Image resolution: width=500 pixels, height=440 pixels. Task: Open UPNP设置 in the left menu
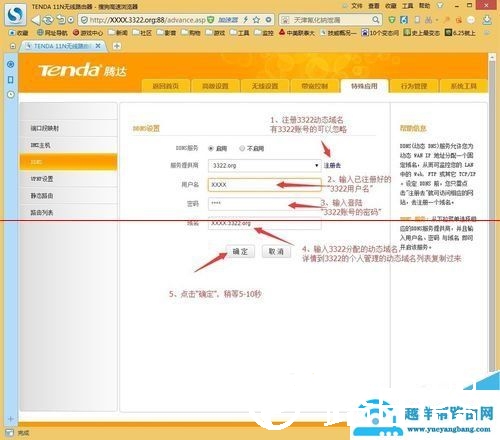coord(69,179)
